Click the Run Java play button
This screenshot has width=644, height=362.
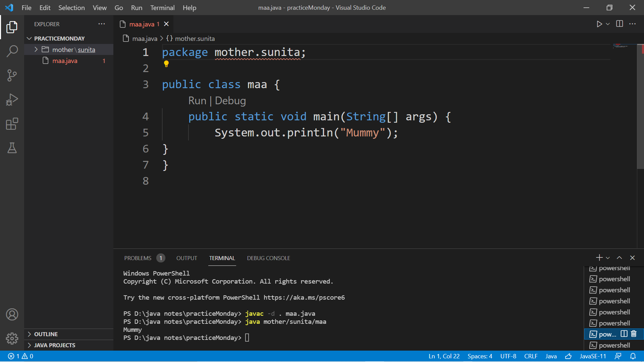pyautogui.click(x=599, y=24)
